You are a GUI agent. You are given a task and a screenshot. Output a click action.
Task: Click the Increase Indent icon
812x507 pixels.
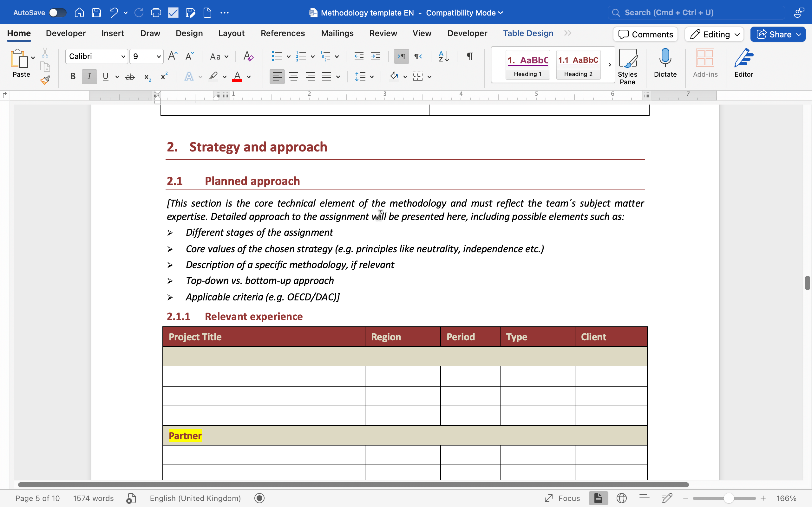tap(375, 56)
